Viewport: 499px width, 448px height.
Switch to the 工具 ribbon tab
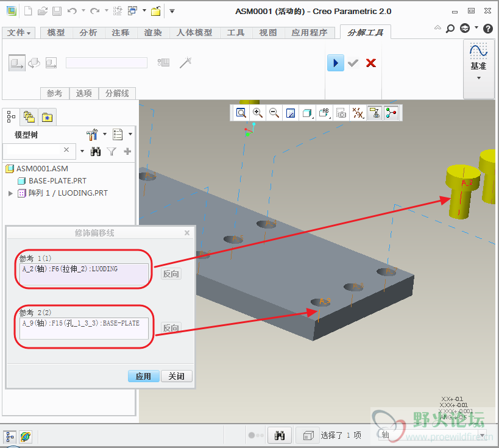(236, 32)
